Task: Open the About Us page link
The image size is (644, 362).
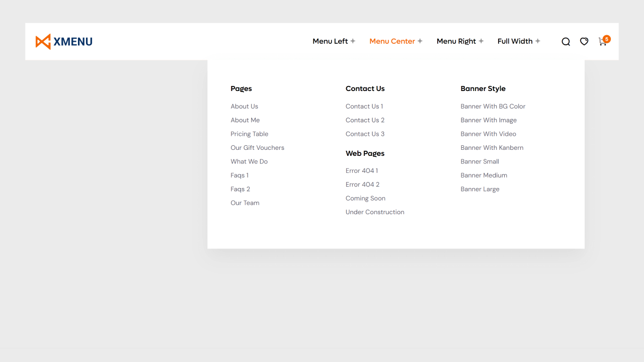Action: point(245,106)
